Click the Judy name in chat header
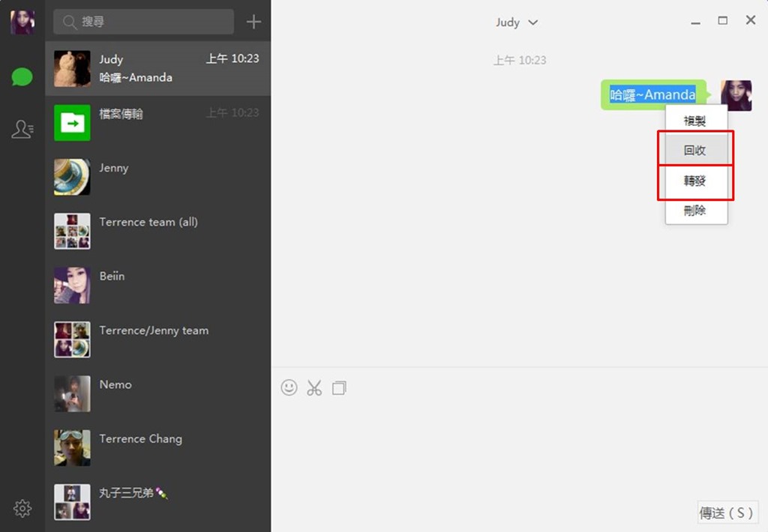 [x=508, y=22]
